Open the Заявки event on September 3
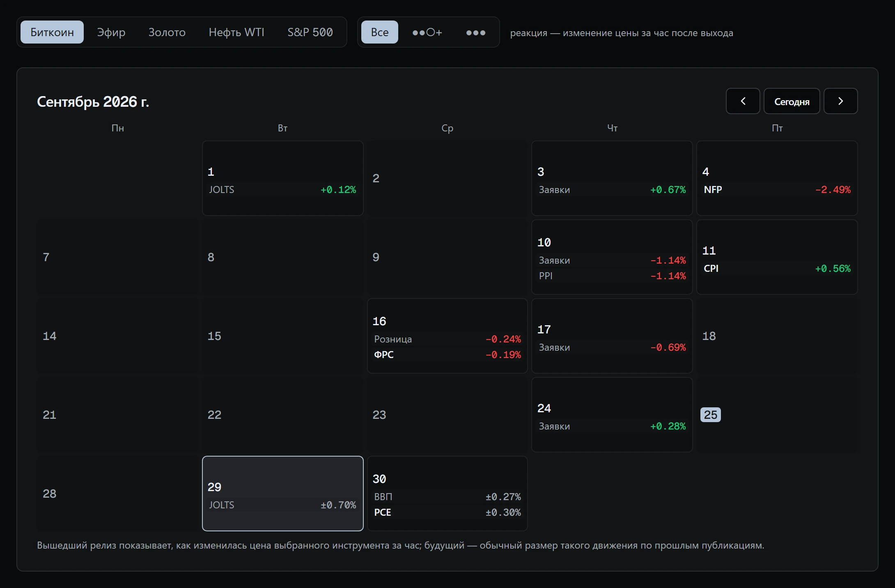This screenshot has width=895, height=588. point(612,190)
